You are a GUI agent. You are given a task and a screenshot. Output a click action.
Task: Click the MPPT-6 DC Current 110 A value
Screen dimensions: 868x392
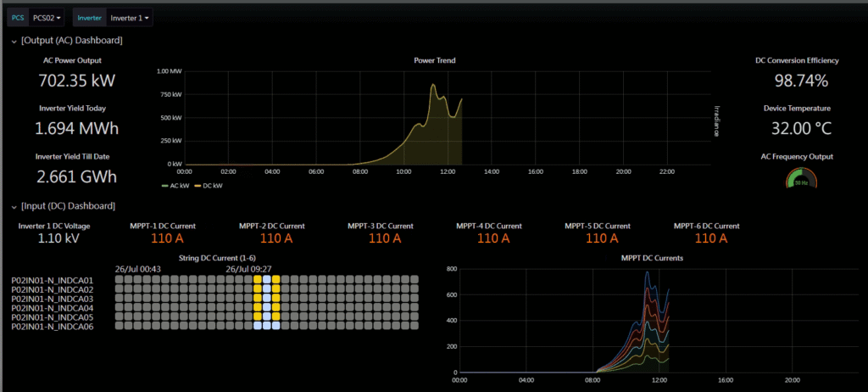pos(706,239)
